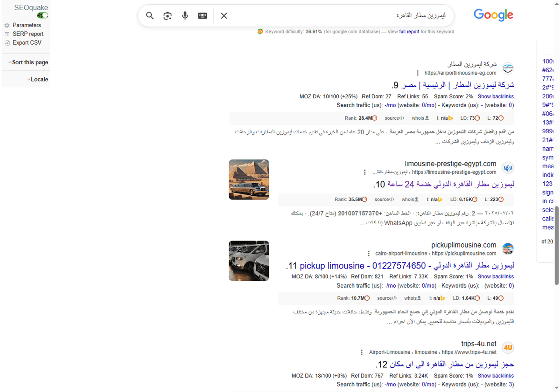Click the SERP report list icon
560x392 pixels.
coord(7,34)
